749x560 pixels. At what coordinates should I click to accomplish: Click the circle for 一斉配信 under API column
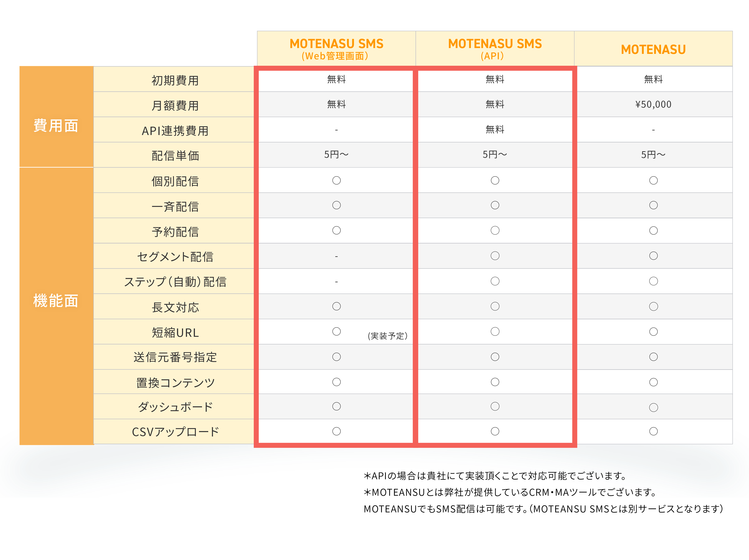pos(495,205)
